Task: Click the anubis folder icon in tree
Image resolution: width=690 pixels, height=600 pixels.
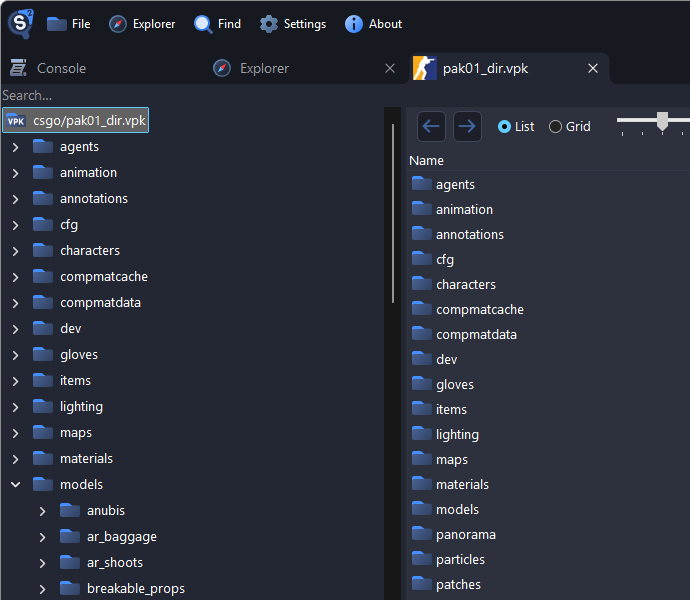Action: pos(70,509)
